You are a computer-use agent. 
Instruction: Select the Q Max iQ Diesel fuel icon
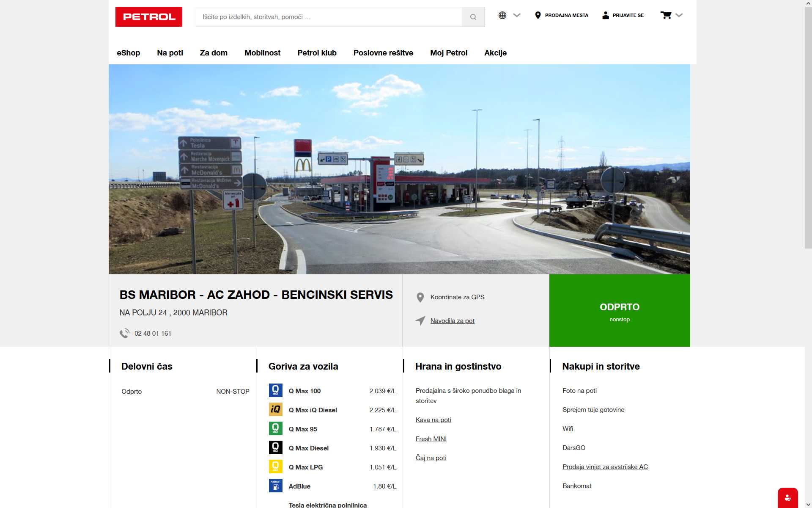coord(276,409)
